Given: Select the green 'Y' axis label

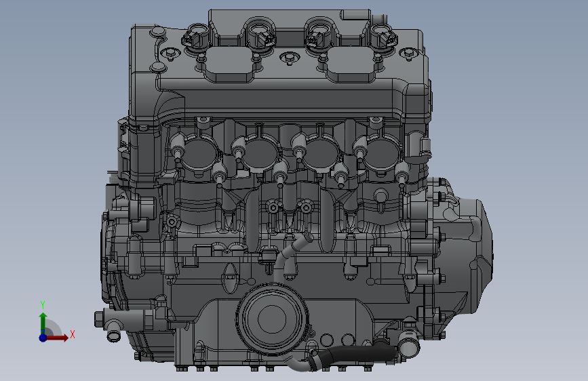Looking at the screenshot, I should pos(43,305).
